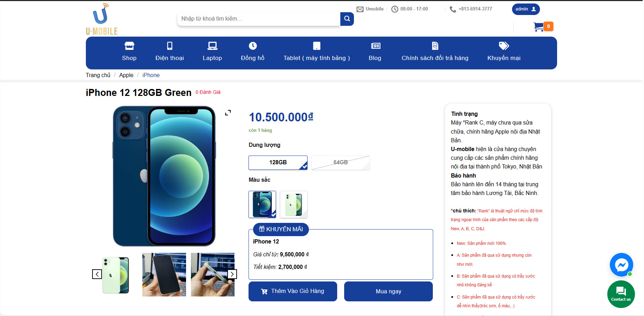The image size is (644, 316).
Task: Select the 128GB storage option
Action: point(278,163)
